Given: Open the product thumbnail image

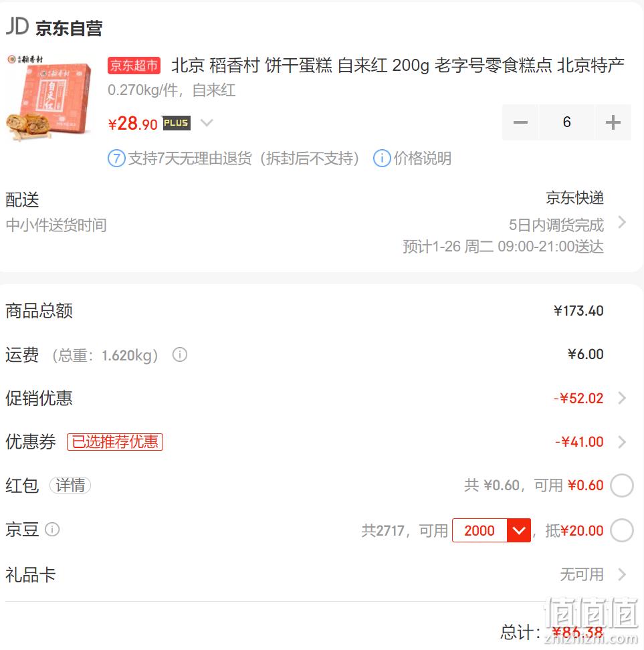Looking at the screenshot, I should [x=49, y=98].
